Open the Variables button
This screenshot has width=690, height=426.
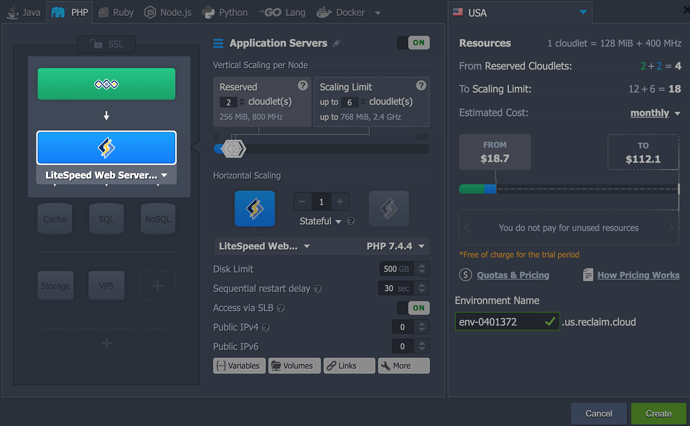coord(239,366)
